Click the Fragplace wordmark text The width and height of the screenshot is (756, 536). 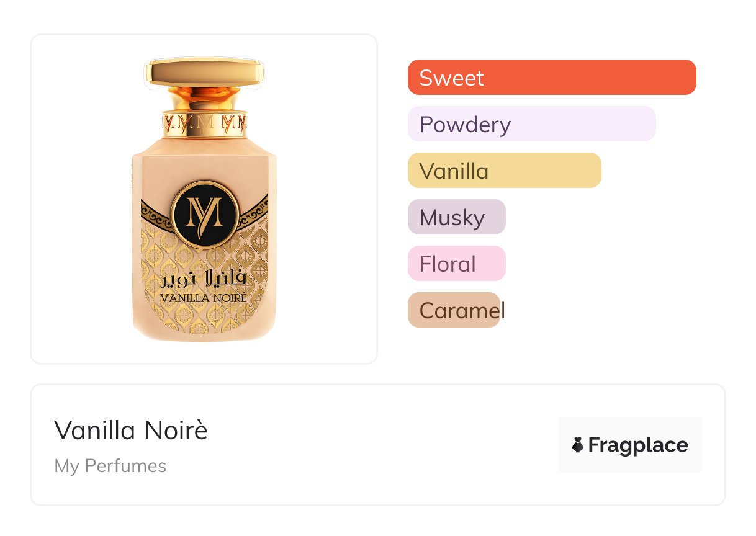coord(638,445)
